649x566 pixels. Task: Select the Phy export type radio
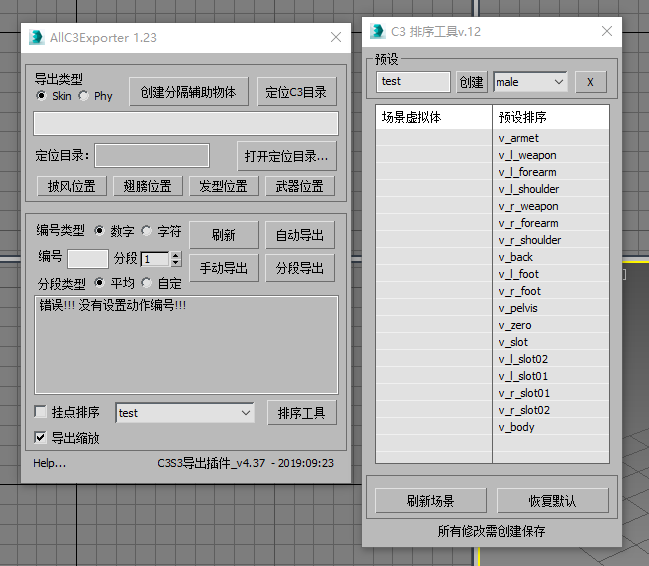[83, 96]
